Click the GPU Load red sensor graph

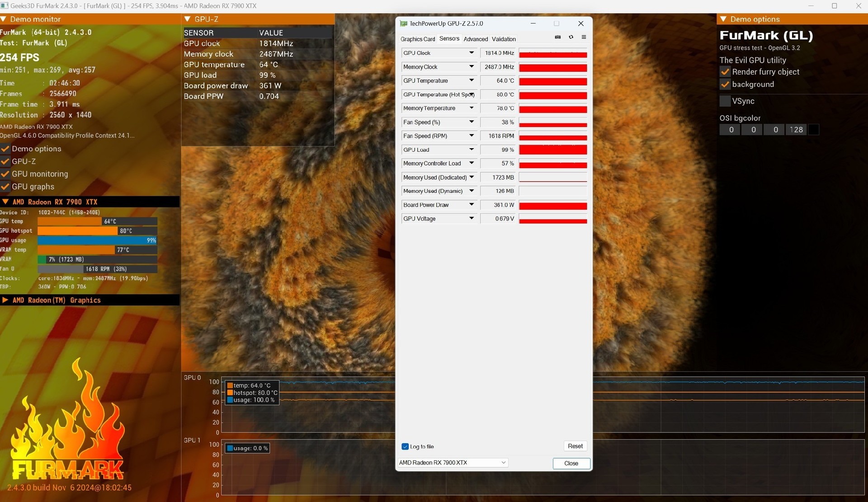coord(553,150)
